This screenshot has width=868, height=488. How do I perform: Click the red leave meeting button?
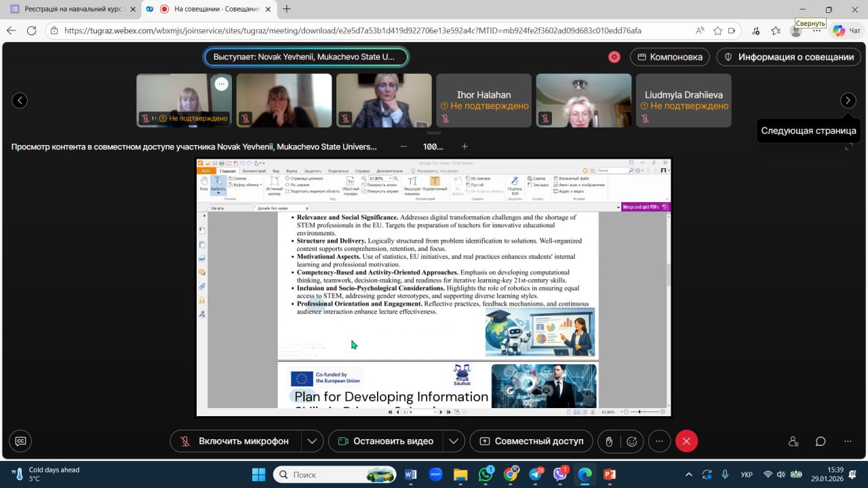(x=686, y=441)
